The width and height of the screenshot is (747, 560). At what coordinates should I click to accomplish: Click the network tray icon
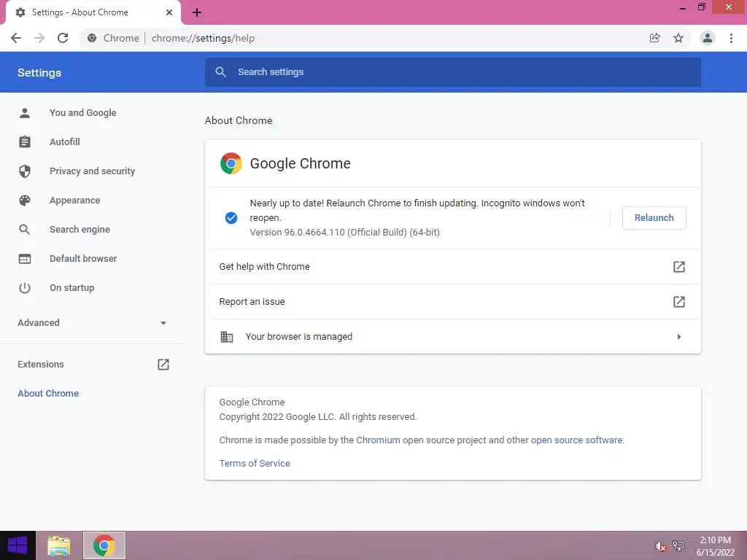[678, 545]
